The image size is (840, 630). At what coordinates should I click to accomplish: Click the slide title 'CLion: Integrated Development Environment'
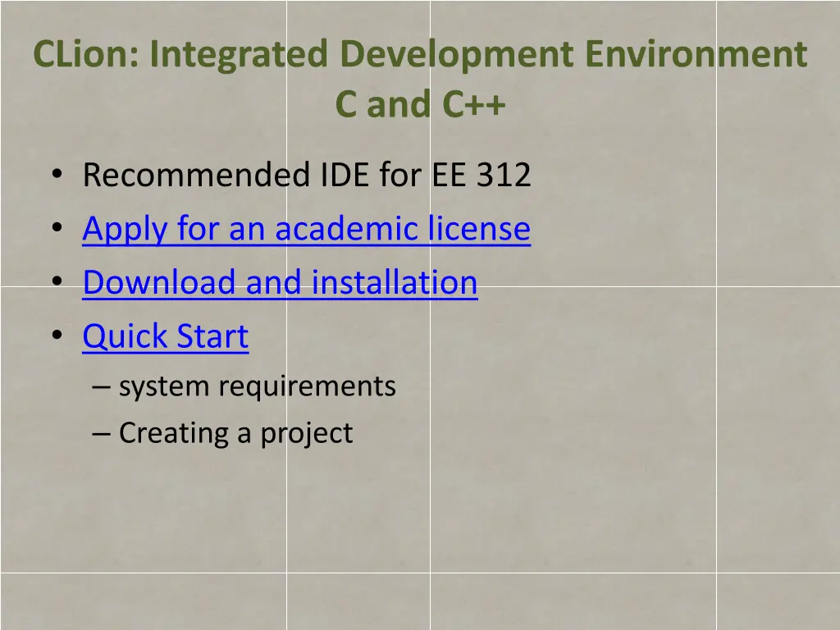pyautogui.click(x=420, y=54)
